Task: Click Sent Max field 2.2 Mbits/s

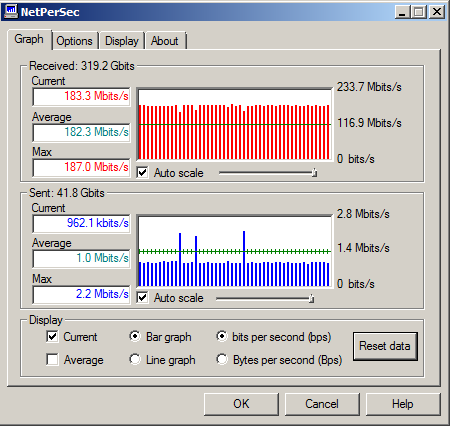Action: point(81,295)
